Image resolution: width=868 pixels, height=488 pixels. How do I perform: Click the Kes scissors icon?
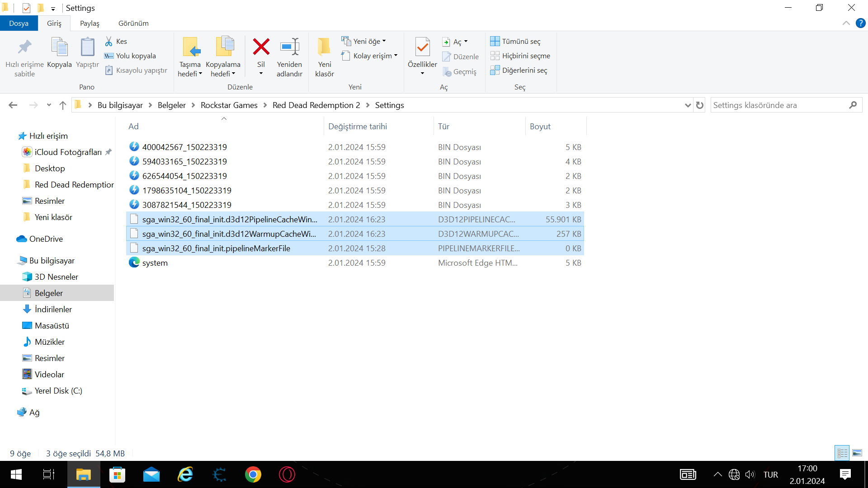click(109, 42)
